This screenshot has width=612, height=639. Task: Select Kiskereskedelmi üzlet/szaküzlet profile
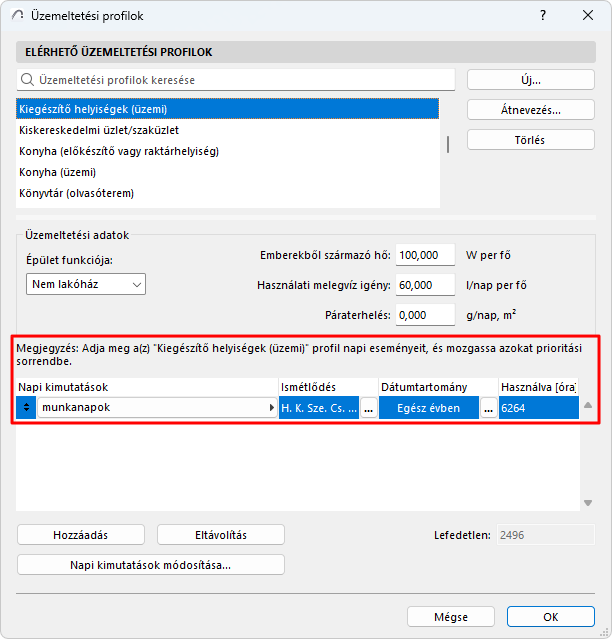tap(99, 130)
